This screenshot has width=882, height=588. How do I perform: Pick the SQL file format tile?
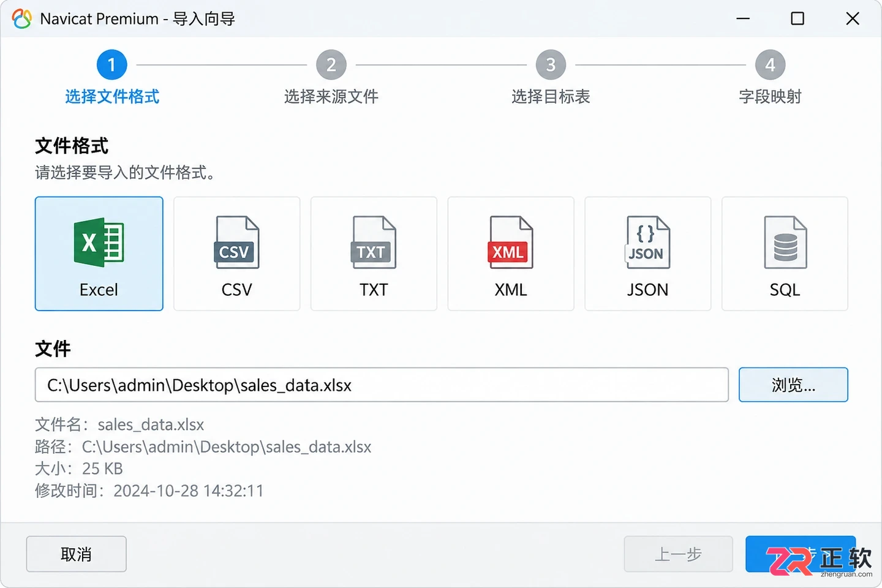click(785, 254)
